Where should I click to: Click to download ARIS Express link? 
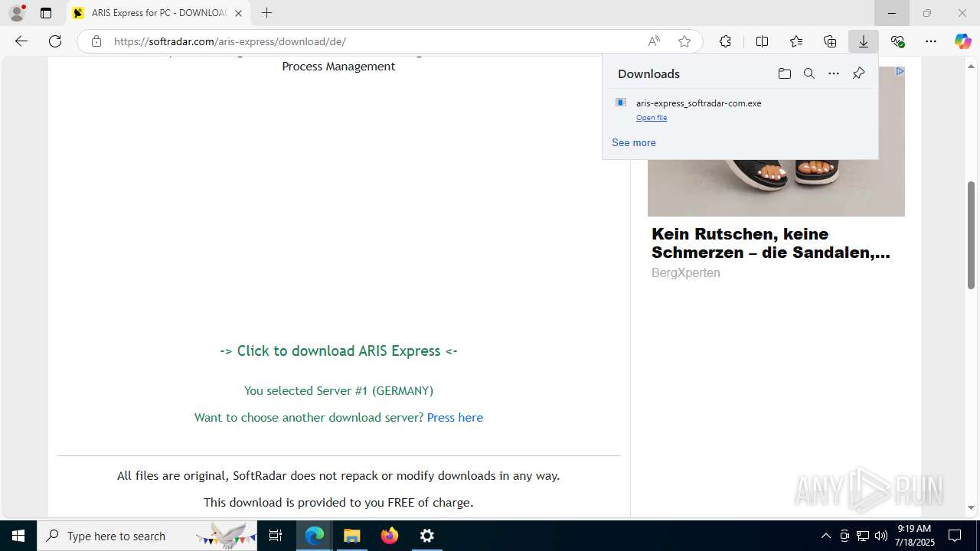[338, 350]
